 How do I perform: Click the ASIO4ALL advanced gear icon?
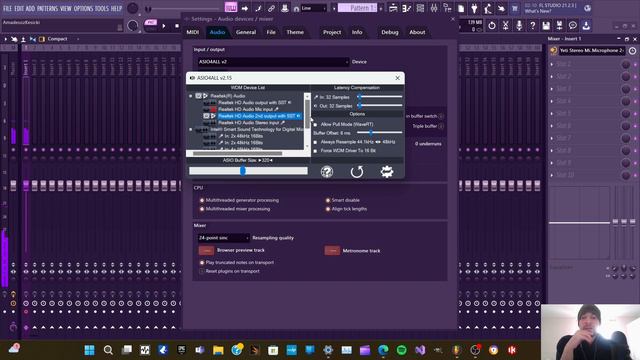tap(387, 171)
